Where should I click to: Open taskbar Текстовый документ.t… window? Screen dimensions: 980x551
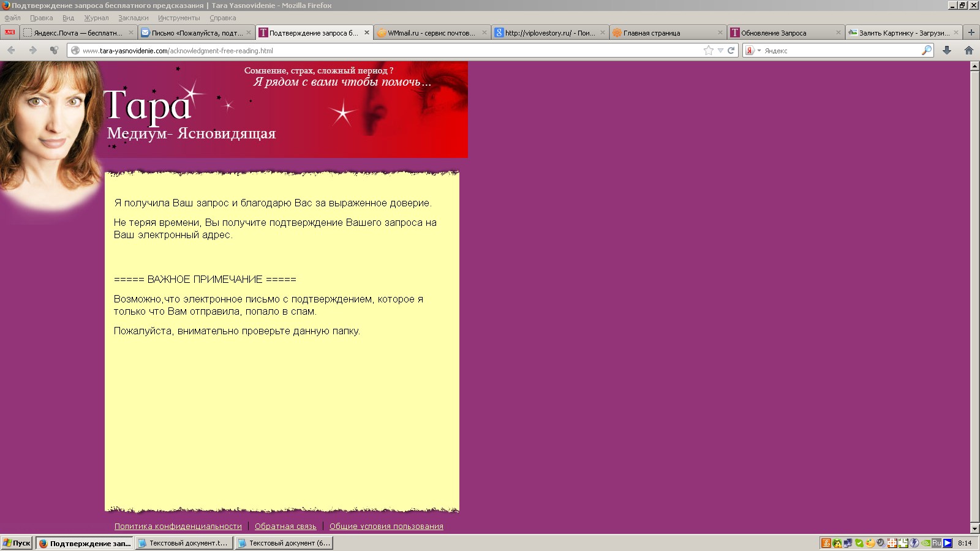[184, 543]
